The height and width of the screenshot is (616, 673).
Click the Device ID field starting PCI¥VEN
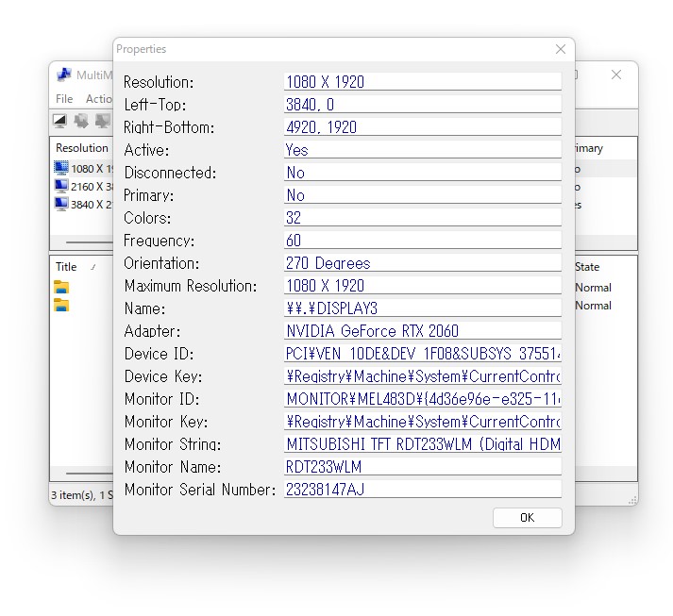point(422,354)
